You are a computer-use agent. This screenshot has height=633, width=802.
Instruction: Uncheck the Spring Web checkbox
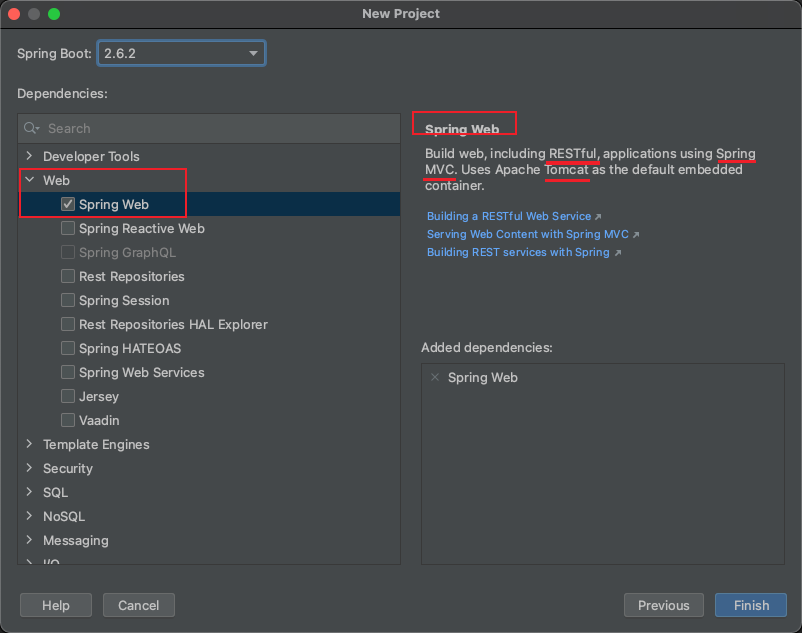click(68, 204)
